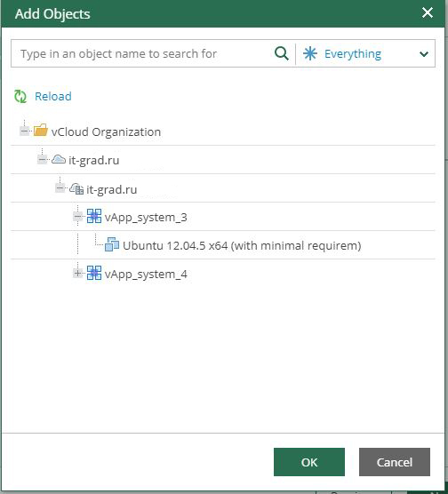Confirm selection with the OK button
This screenshot has height=494, width=448.
pyautogui.click(x=309, y=462)
